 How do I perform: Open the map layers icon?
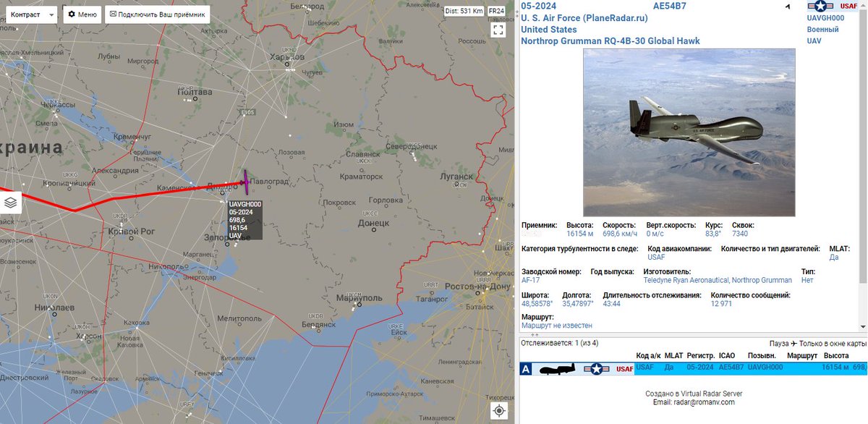pos(10,202)
